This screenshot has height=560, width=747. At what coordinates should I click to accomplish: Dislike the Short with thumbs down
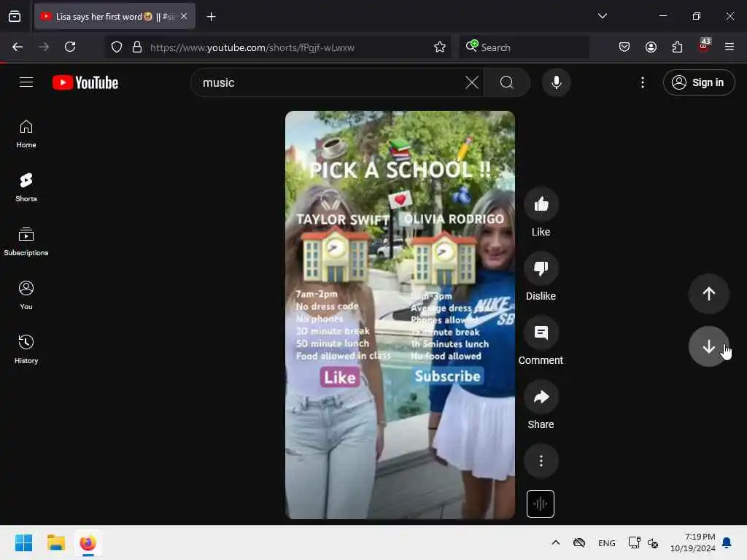[x=541, y=268]
